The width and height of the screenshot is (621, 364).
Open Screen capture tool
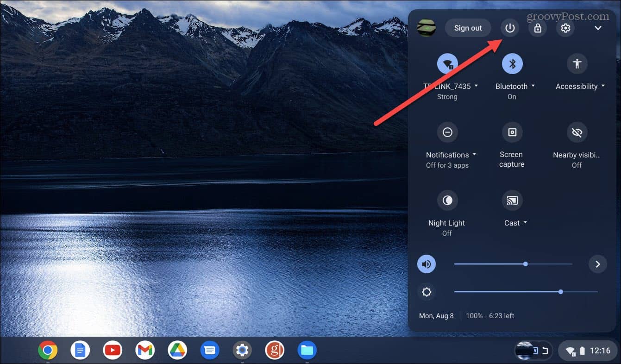[x=512, y=132]
